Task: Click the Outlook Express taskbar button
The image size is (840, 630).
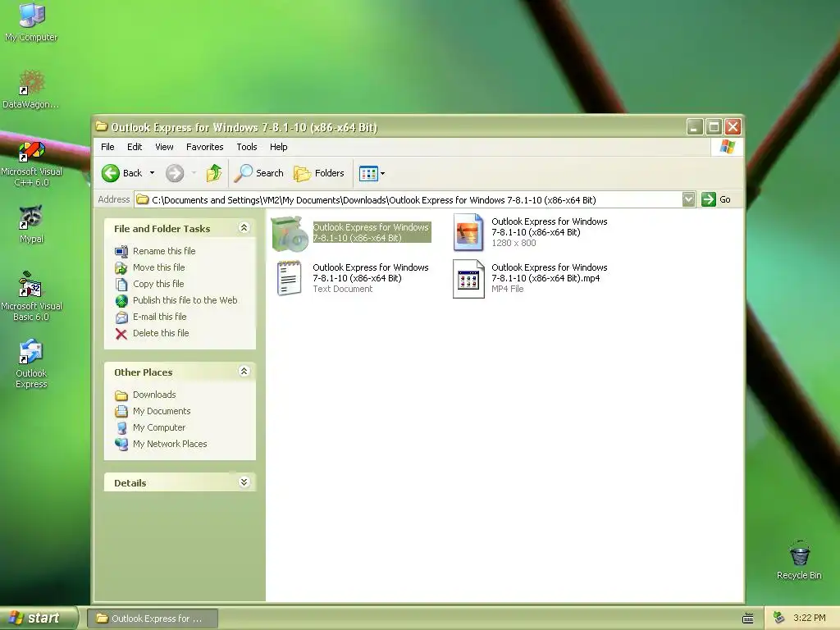Action: 152,619
